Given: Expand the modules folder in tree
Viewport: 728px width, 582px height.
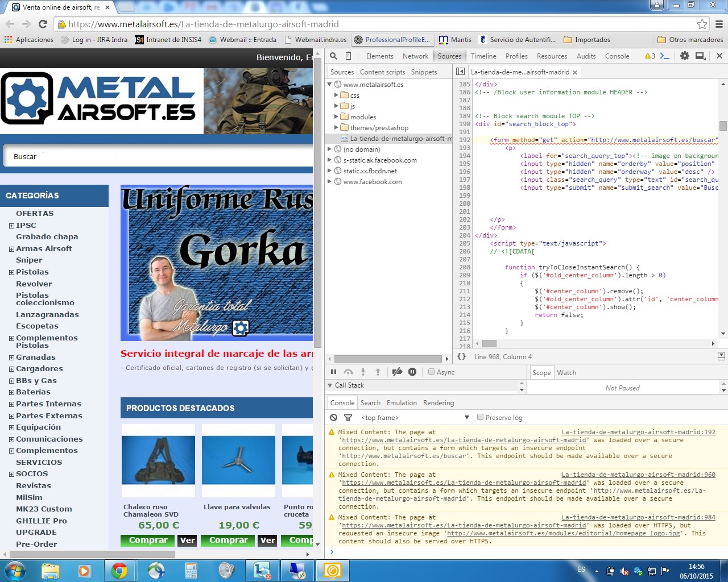Looking at the screenshot, I should click(x=337, y=117).
